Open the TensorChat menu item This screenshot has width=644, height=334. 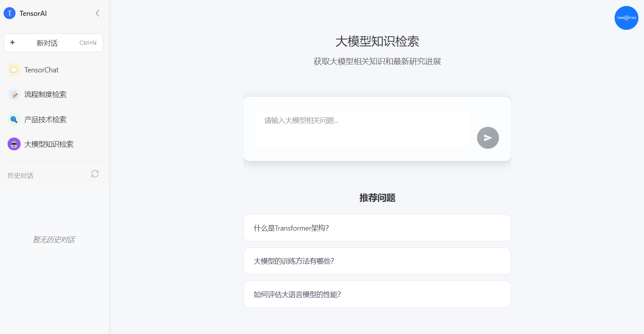coord(41,70)
